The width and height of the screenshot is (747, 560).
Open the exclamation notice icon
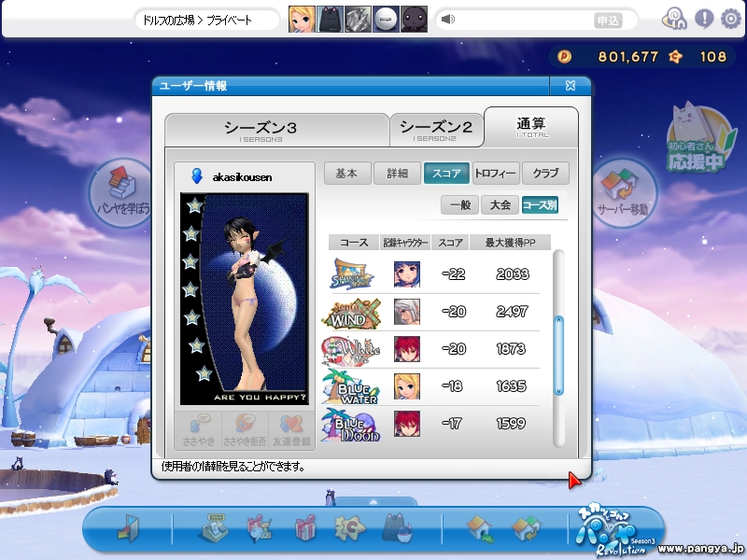[704, 19]
